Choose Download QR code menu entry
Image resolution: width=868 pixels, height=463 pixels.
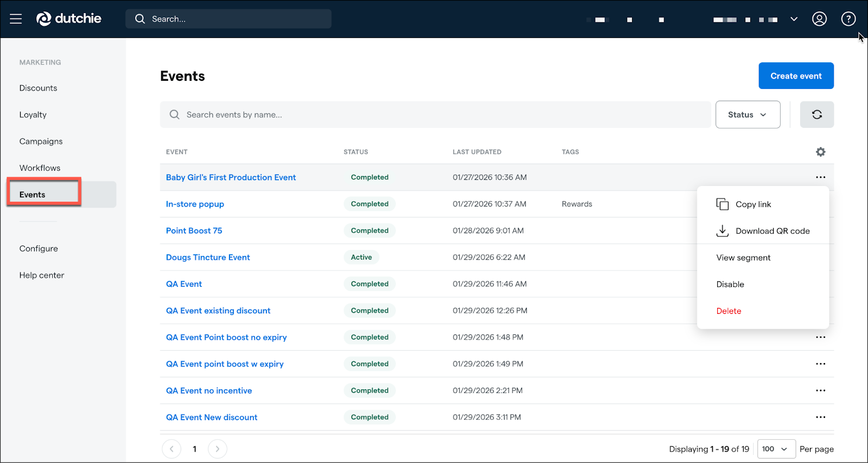tap(763, 231)
